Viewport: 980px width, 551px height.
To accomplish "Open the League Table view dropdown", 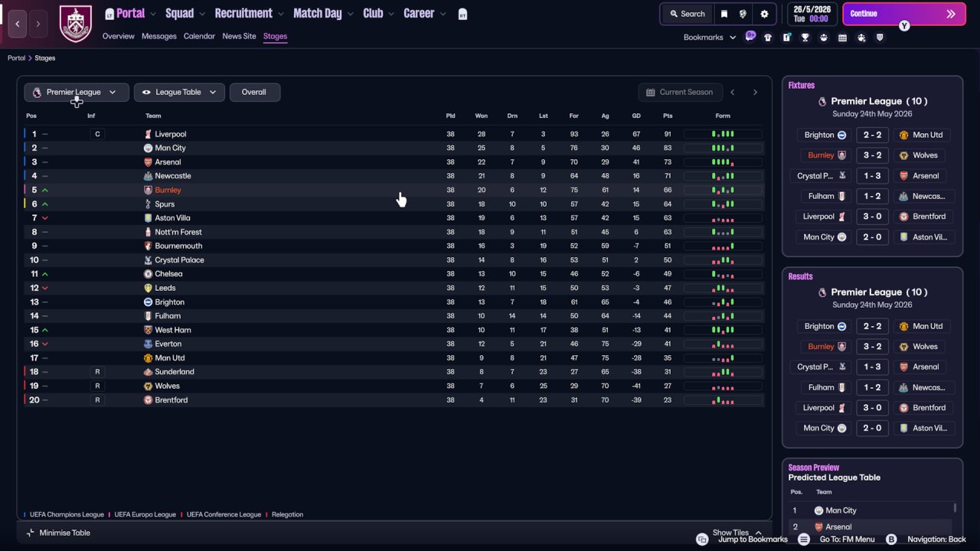I will click(x=179, y=92).
